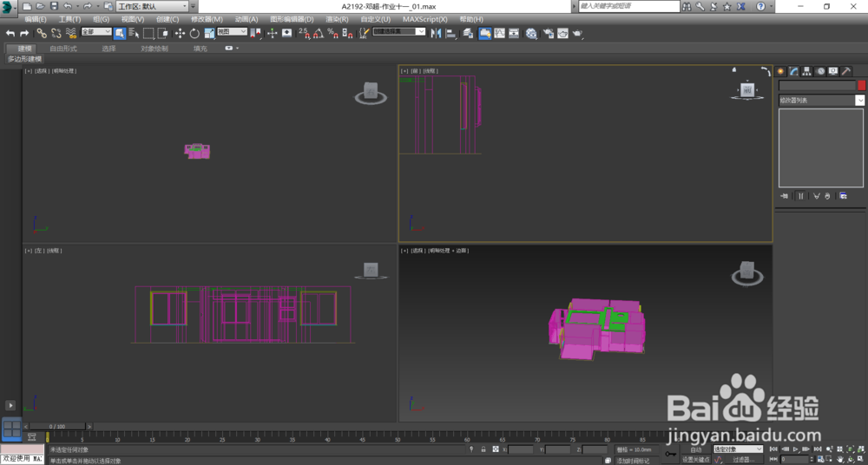
Task: Open Select by Name list tool
Action: point(134,33)
